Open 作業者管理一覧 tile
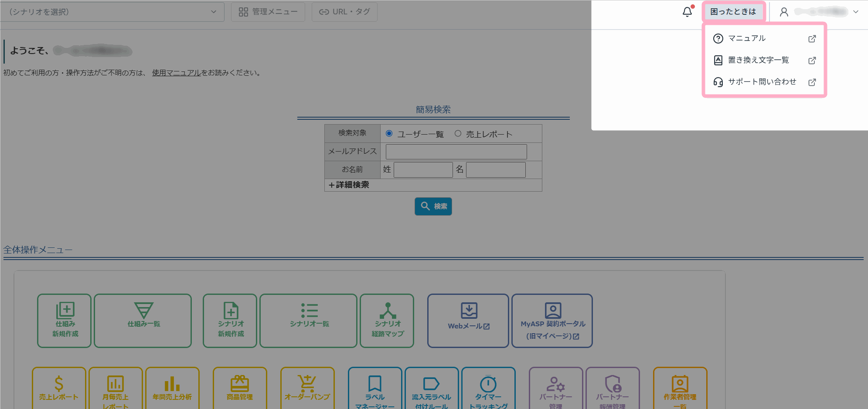868x409 pixels. 680,388
